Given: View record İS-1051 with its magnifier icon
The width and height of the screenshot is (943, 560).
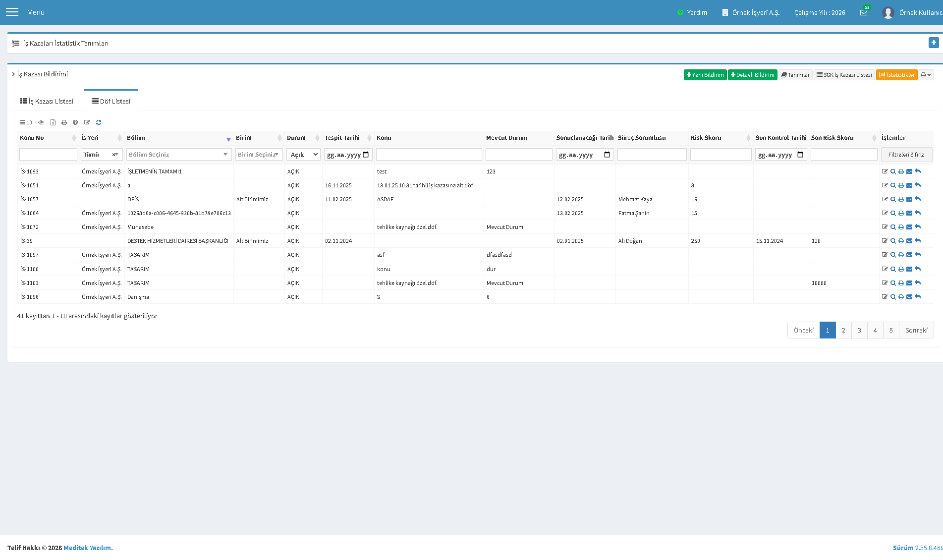Looking at the screenshot, I should click(893, 185).
